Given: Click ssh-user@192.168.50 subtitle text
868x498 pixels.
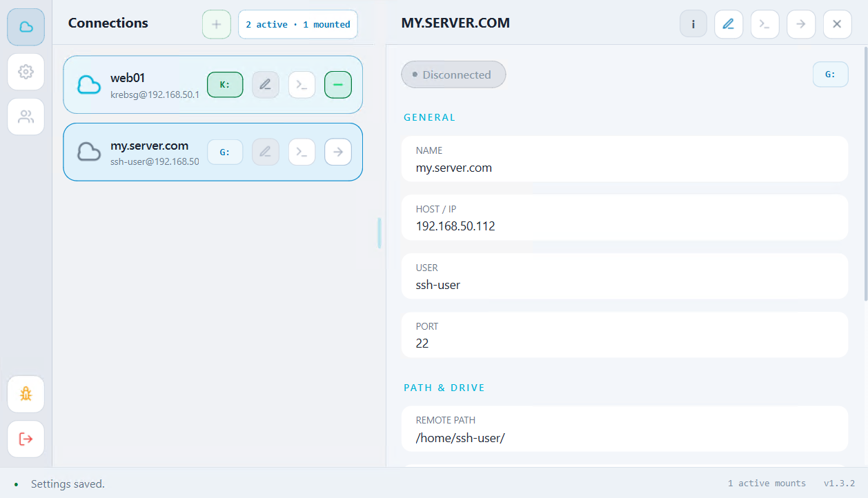Looking at the screenshot, I should point(155,161).
